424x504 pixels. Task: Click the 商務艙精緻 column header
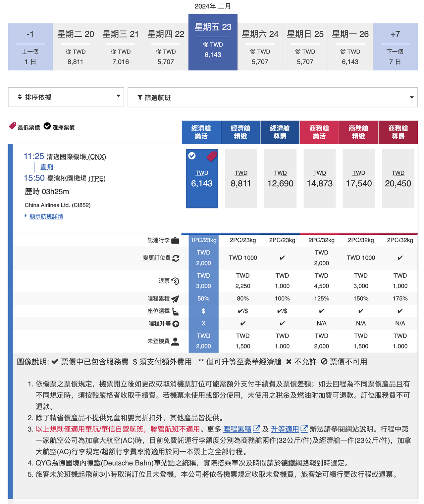tap(358, 132)
